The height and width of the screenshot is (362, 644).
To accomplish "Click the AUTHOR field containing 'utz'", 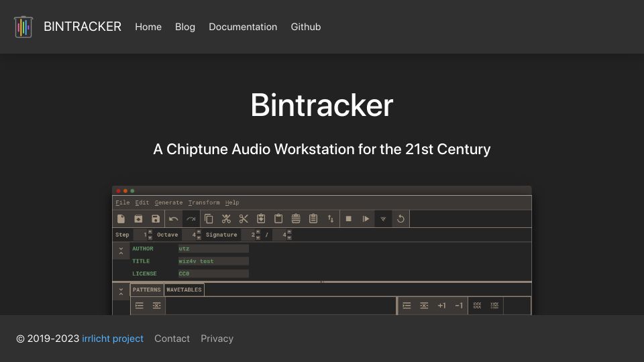I will [x=213, y=249].
